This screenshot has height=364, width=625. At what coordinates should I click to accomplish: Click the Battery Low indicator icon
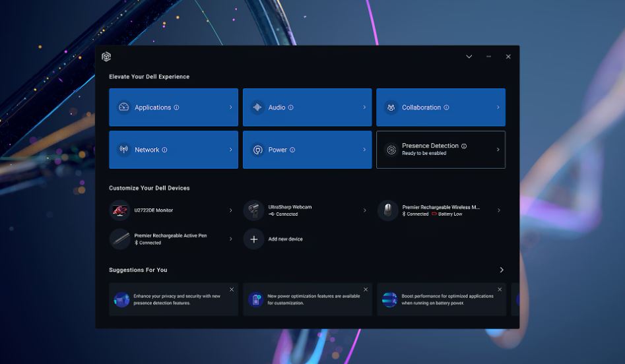434,214
